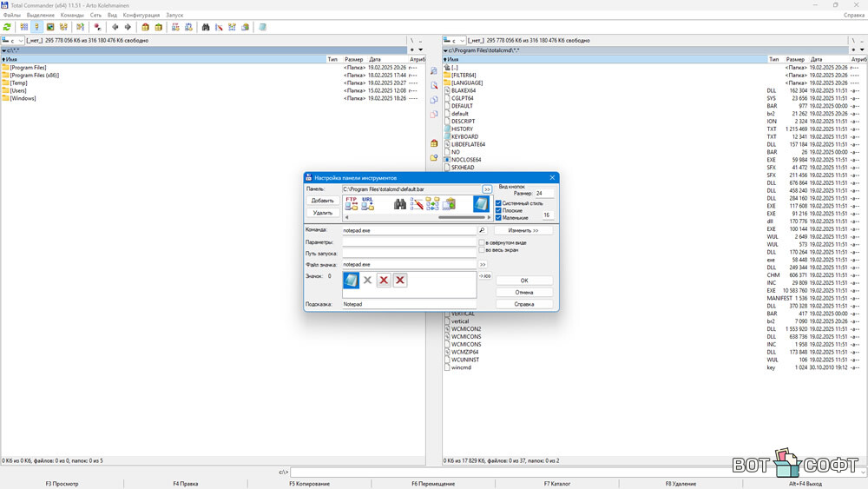
Task: Select wincmd file in right panel
Action: (461, 367)
